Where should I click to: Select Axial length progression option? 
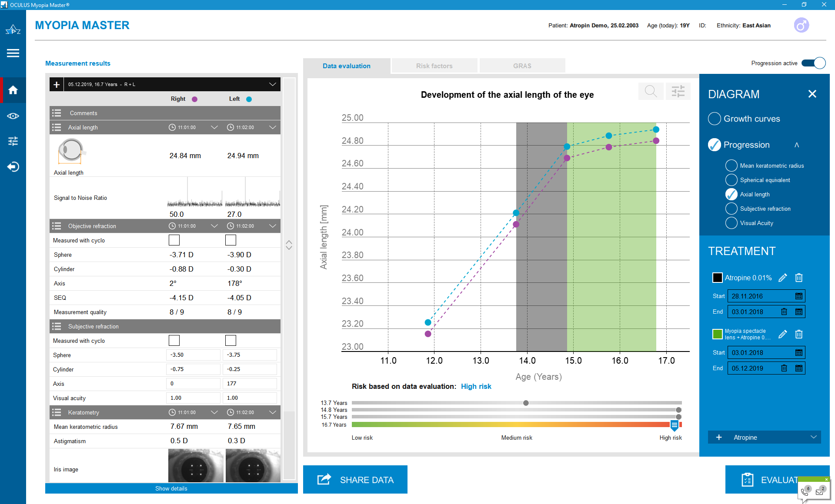click(731, 194)
